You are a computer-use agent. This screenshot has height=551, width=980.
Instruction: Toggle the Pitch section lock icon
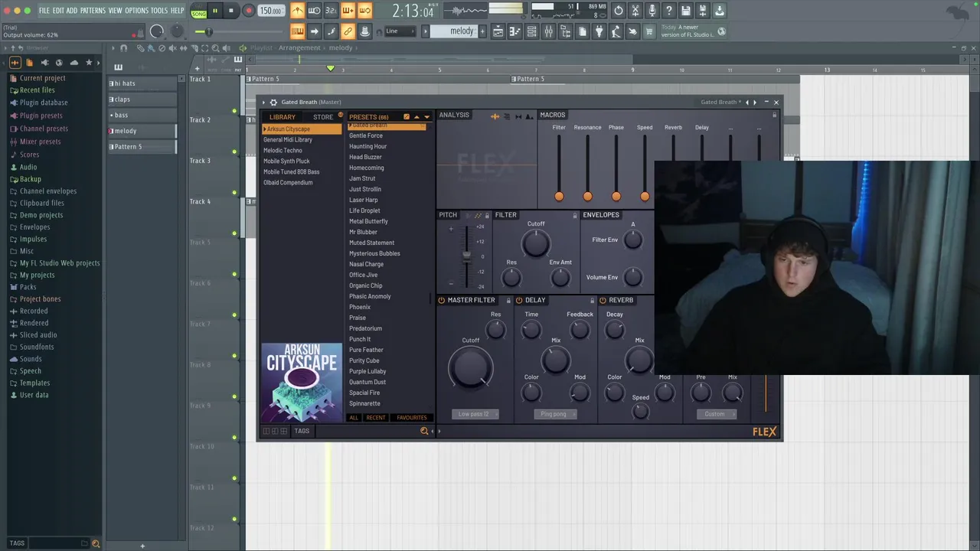488,215
